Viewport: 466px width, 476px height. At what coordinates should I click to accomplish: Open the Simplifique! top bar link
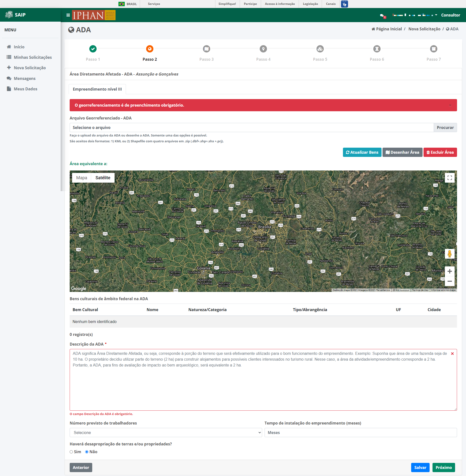(227, 4)
